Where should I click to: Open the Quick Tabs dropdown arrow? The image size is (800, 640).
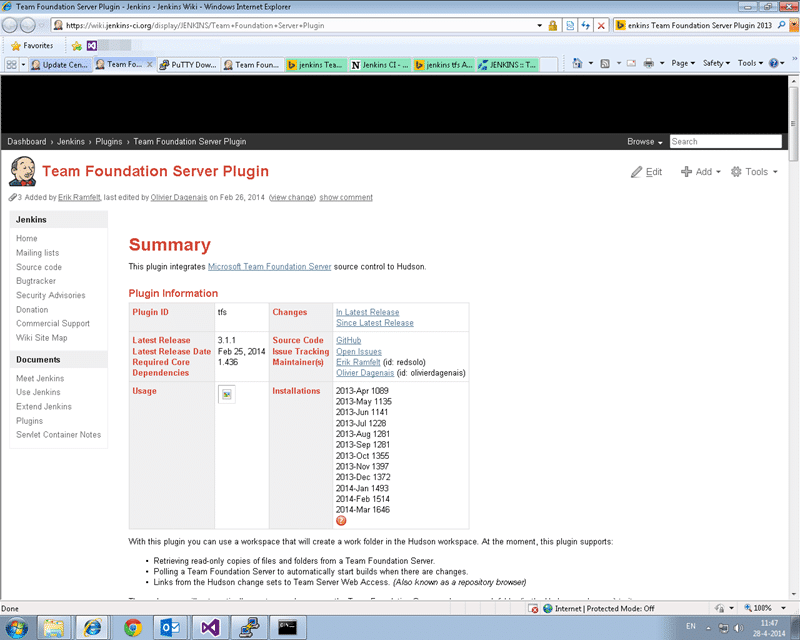coord(23,65)
